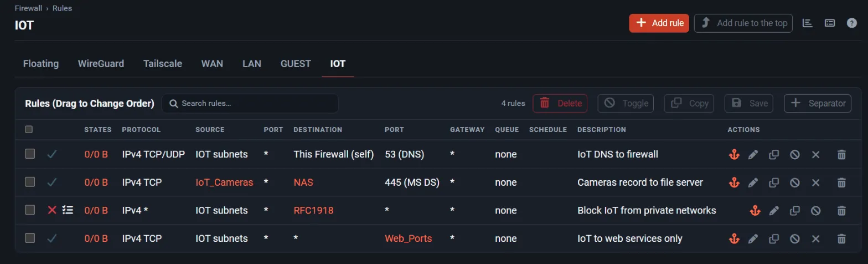Delete the IoT DNS to firewall rule via trash
Viewport: 868px width, 264px height.
pyautogui.click(x=841, y=154)
